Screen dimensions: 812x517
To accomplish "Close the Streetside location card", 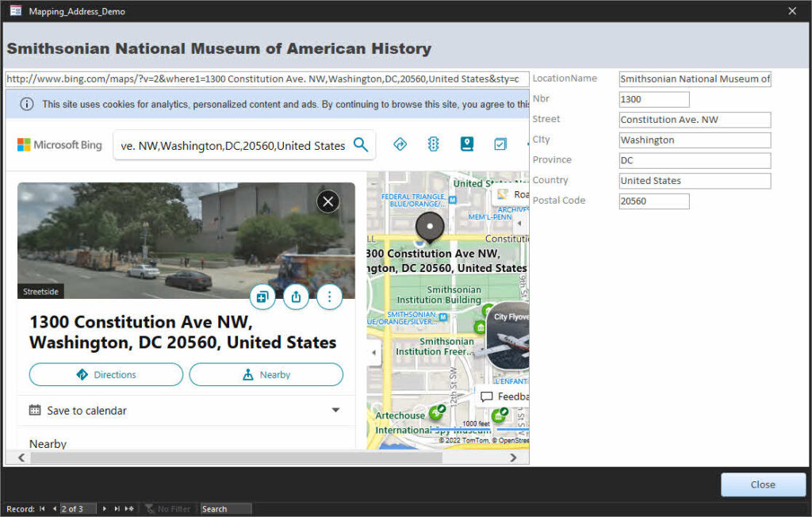I will (x=328, y=201).
